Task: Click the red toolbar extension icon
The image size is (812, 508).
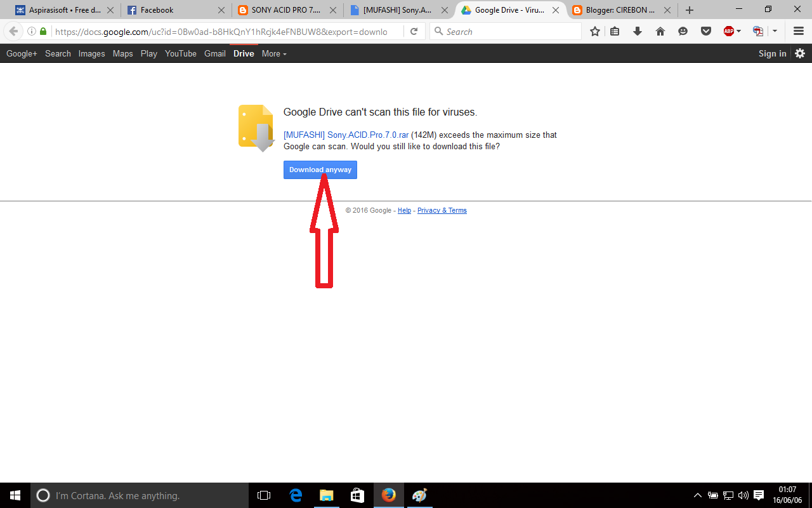Action: (x=757, y=31)
